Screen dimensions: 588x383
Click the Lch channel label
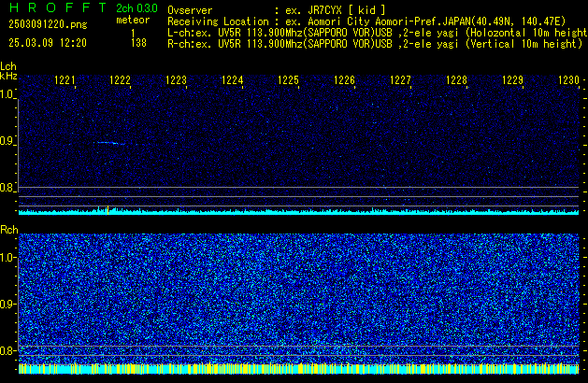coord(8,66)
